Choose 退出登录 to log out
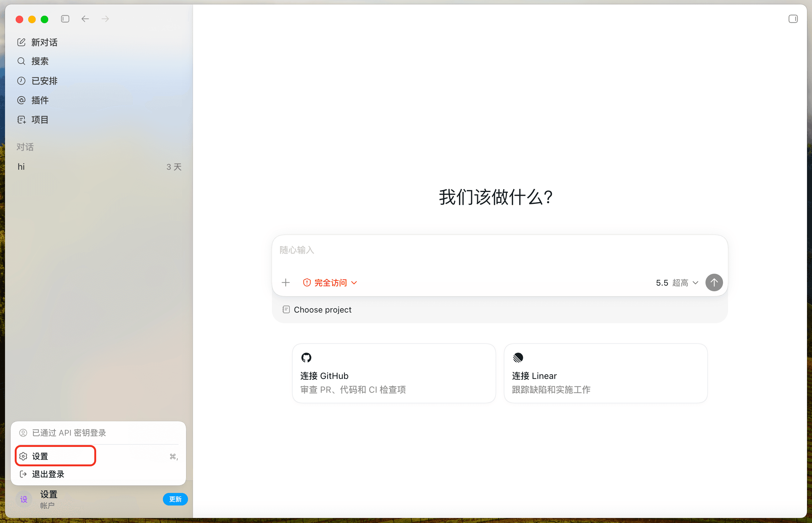 [x=98, y=474]
